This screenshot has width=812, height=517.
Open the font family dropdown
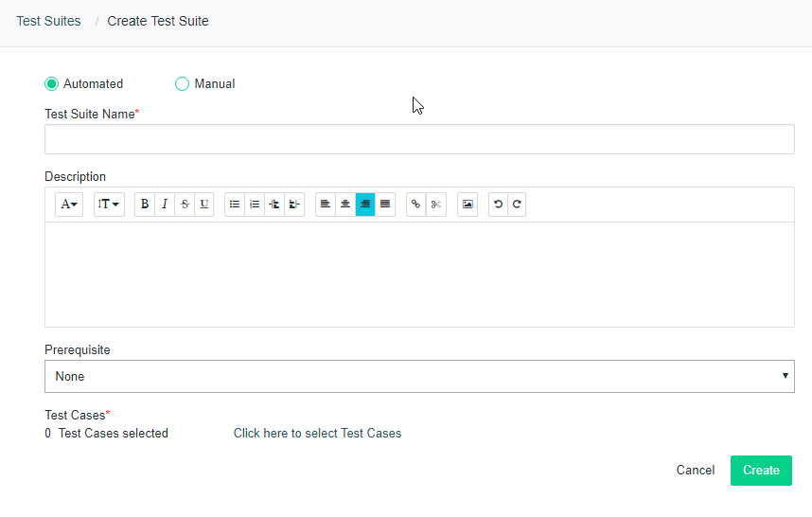(69, 205)
